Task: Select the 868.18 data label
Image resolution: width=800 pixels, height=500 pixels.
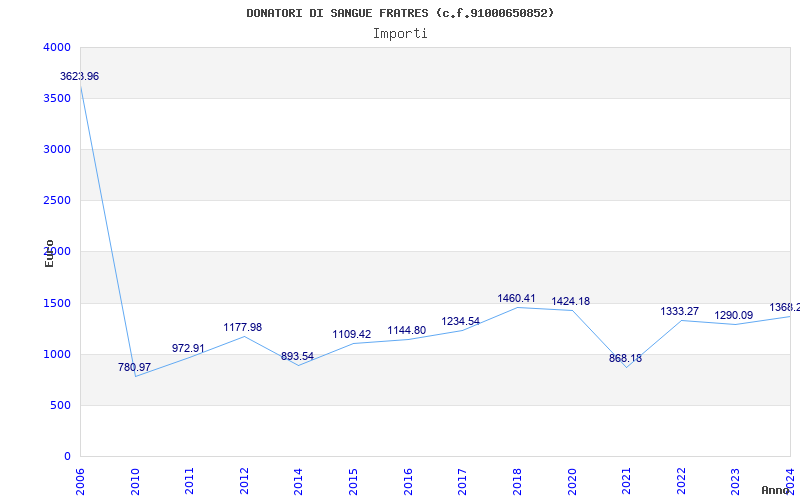Action: pos(626,359)
